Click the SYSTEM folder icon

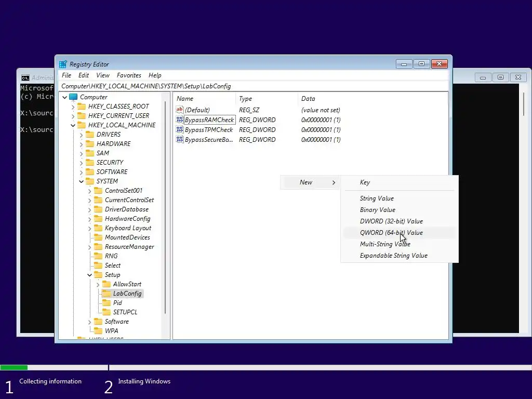click(90, 181)
